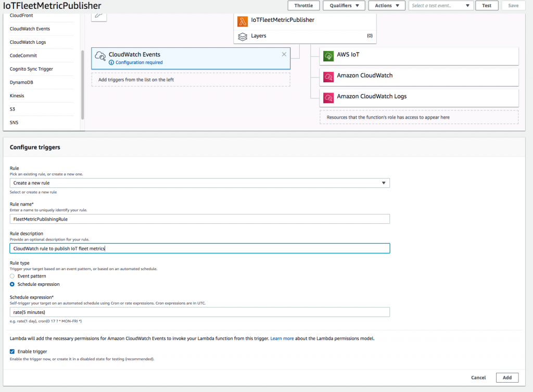Click the IoTFleetMetricPublisher page title
533x392 pixels.
52,6
